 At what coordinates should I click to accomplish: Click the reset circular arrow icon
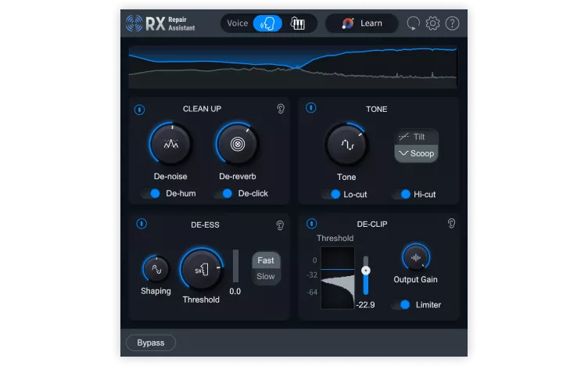tap(413, 23)
